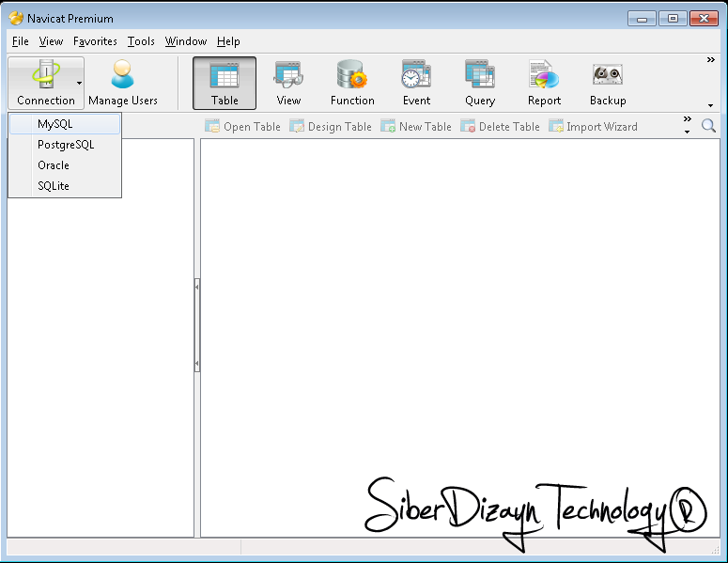Open the View menu

51,41
